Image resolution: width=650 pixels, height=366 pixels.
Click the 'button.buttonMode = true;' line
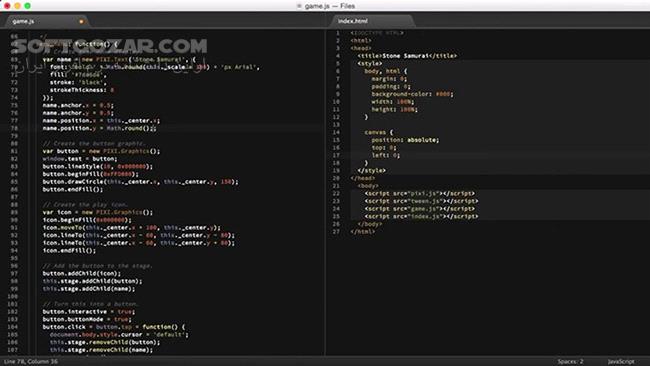[x=87, y=319]
